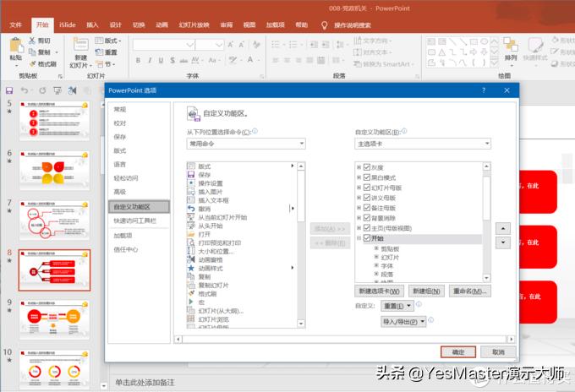Click the move down arrow button beside the tab tree
The image size is (575, 392).
(503, 242)
